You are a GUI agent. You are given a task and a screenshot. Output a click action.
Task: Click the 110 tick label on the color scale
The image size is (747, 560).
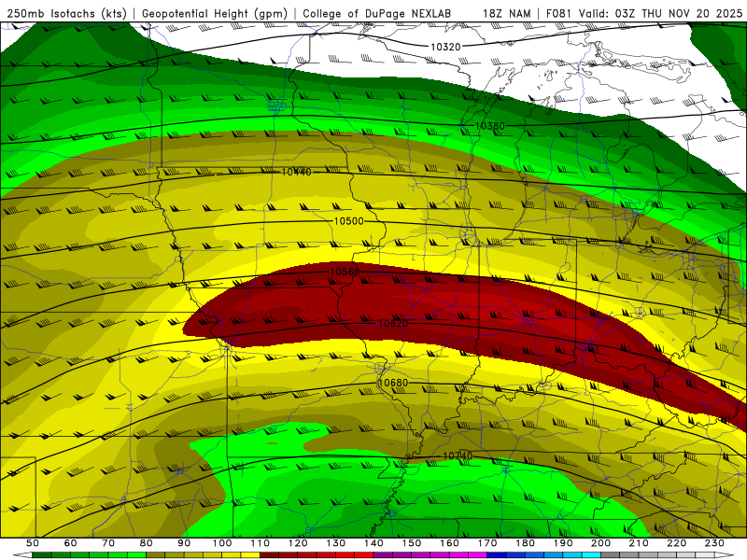click(x=261, y=543)
